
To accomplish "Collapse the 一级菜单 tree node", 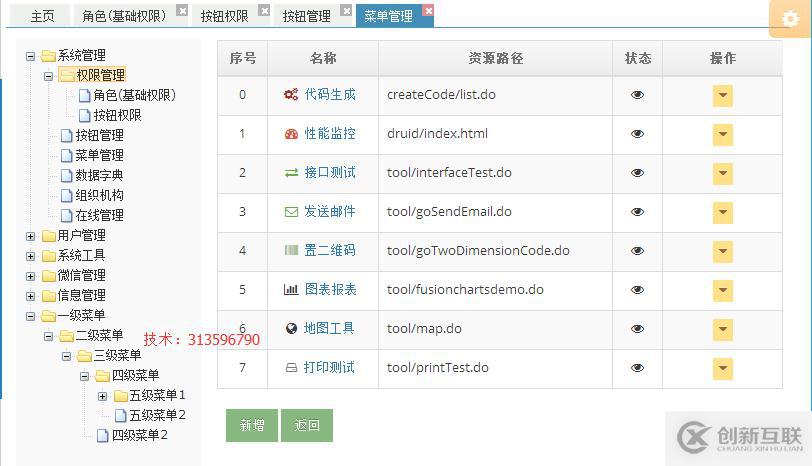I will click(x=31, y=316).
